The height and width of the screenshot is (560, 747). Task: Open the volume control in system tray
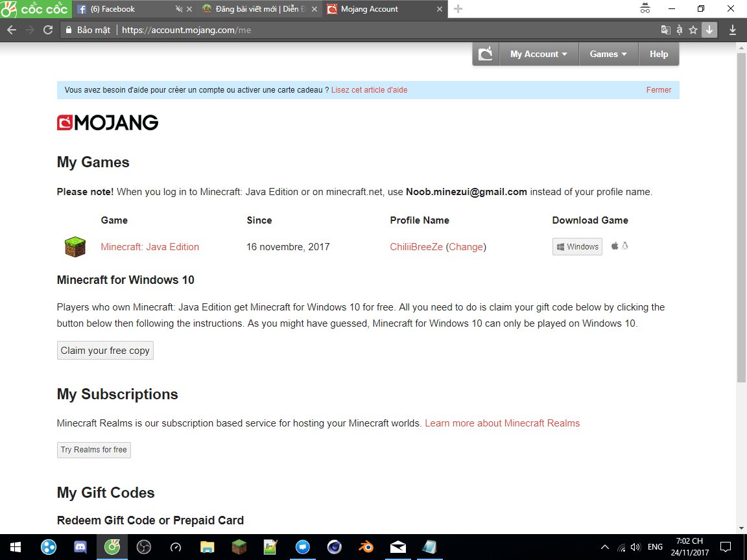635,547
